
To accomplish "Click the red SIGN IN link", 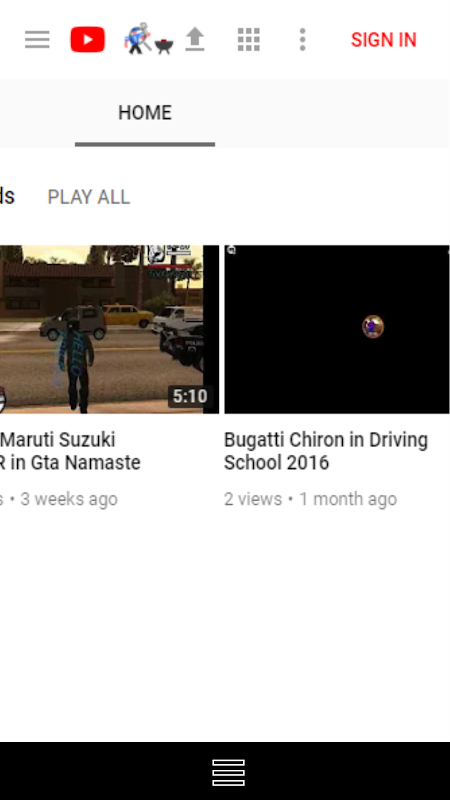I will 384,40.
